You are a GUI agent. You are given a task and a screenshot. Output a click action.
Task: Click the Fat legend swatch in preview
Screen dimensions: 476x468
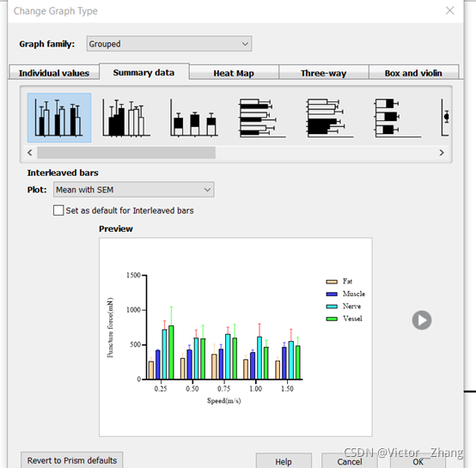[332, 282]
